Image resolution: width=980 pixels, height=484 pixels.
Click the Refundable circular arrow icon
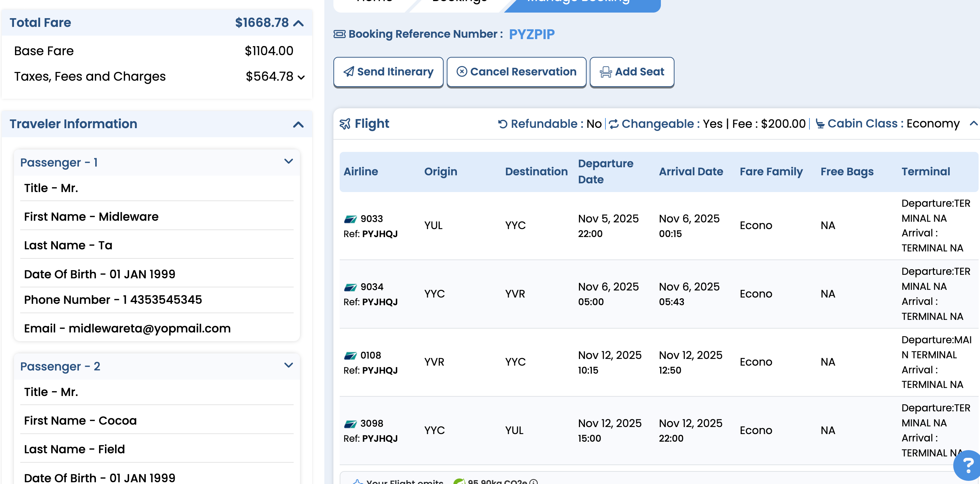(x=503, y=124)
